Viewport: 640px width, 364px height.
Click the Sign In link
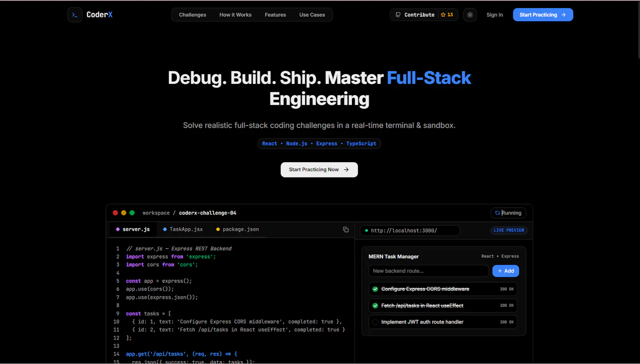point(495,15)
